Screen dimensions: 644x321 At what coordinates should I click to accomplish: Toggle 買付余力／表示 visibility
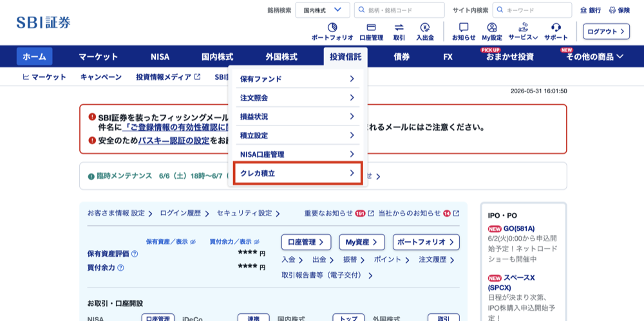(x=234, y=242)
